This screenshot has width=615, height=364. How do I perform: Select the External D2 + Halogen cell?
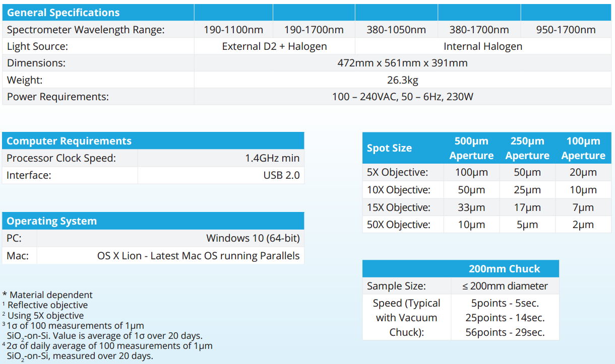tap(274, 46)
